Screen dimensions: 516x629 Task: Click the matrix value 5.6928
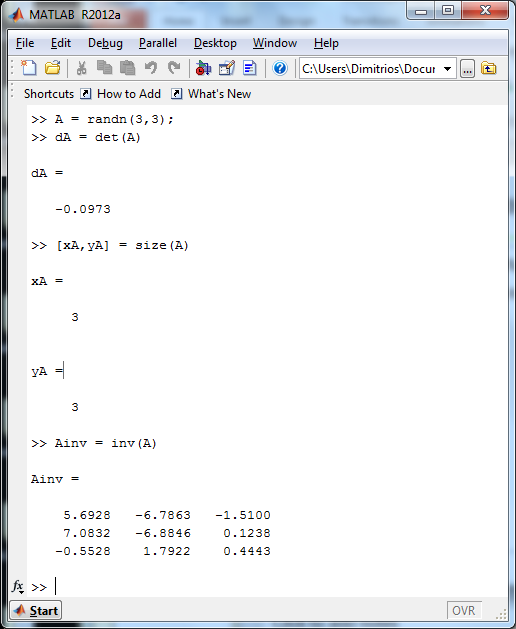pyautogui.click(x=87, y=515)
